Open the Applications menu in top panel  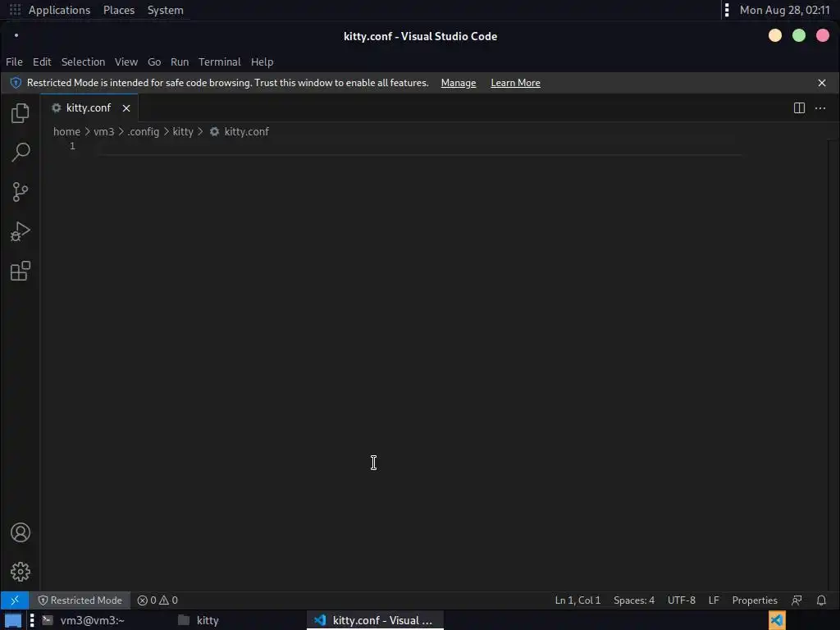click(x=59, y=10)
